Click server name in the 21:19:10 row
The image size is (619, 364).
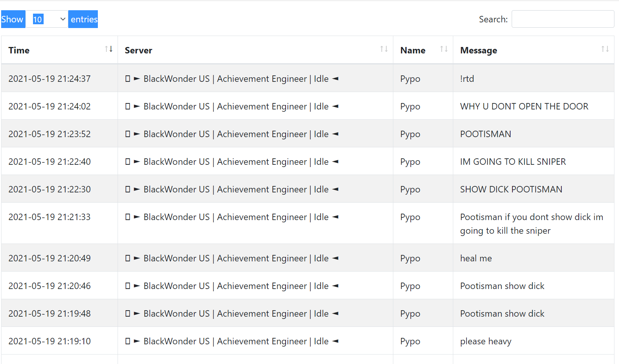232,341
